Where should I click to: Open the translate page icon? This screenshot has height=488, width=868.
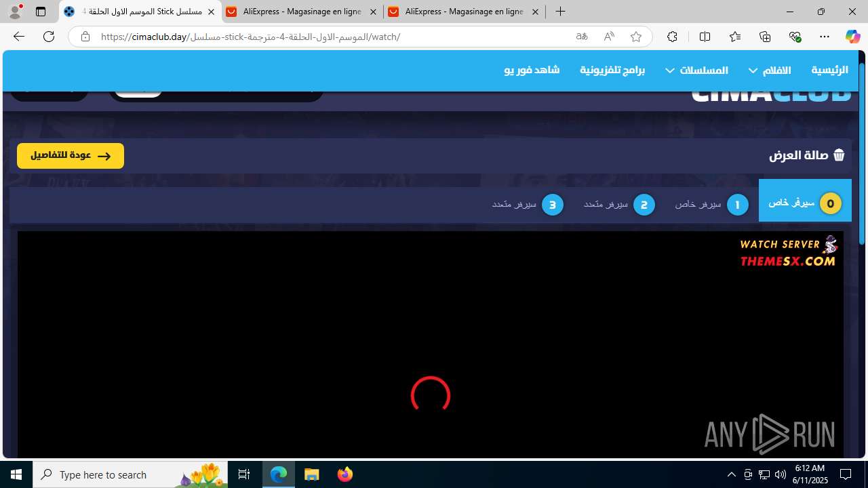[582, 37]
